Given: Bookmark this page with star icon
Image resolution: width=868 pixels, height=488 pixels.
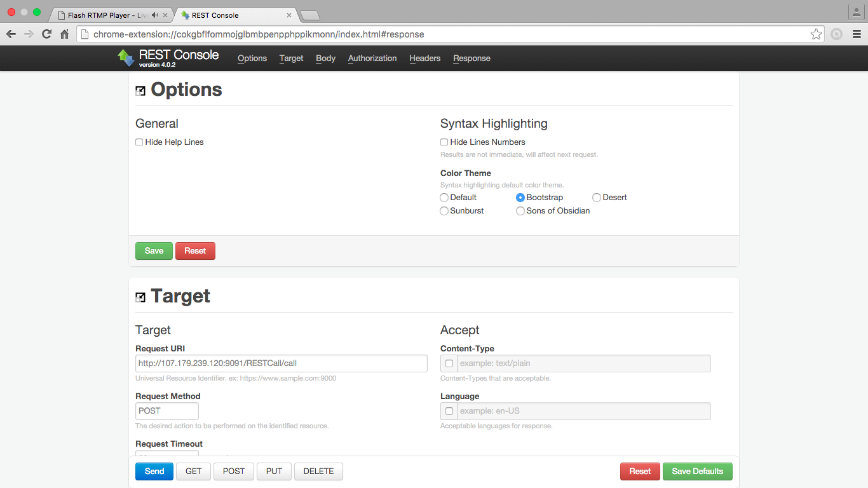Looking at the screenshot, I should pos(816,34).
